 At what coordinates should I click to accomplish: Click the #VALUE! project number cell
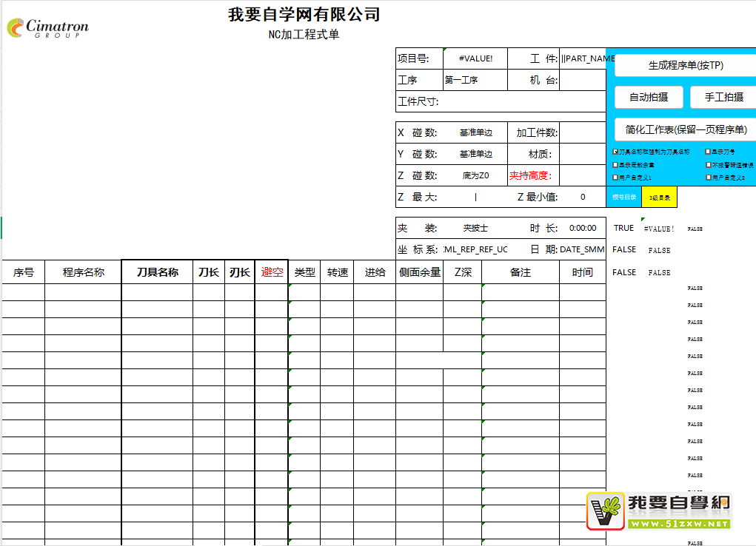(475, 58)
